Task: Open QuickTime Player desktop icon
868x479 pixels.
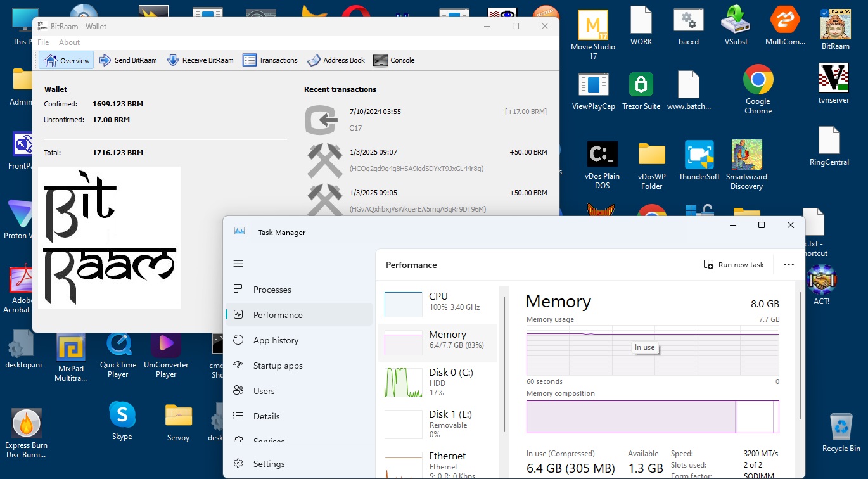Action: [x=118, y=355]
